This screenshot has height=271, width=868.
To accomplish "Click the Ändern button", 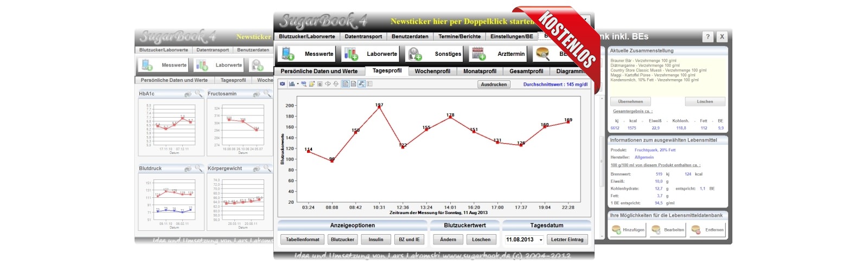I will 448,240.
